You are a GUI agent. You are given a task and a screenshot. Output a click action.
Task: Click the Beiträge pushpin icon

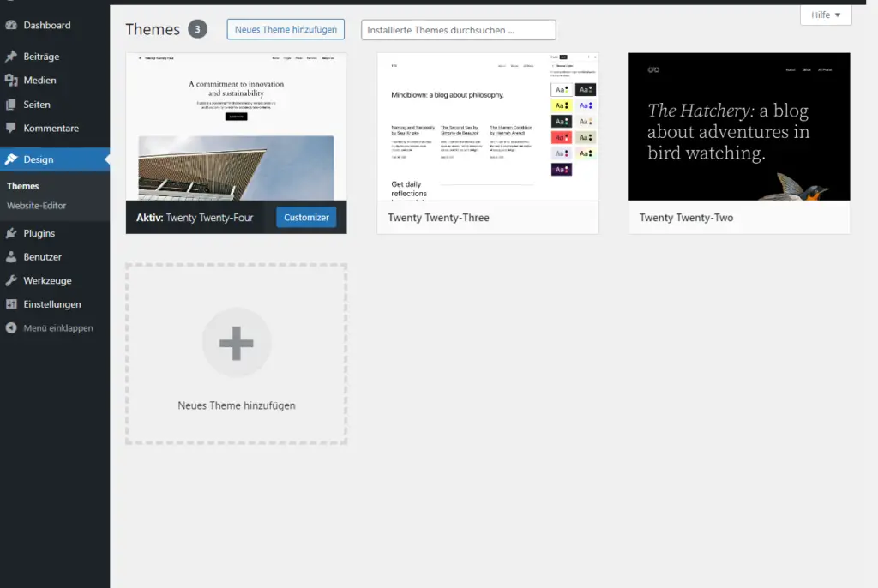[11, 56]
